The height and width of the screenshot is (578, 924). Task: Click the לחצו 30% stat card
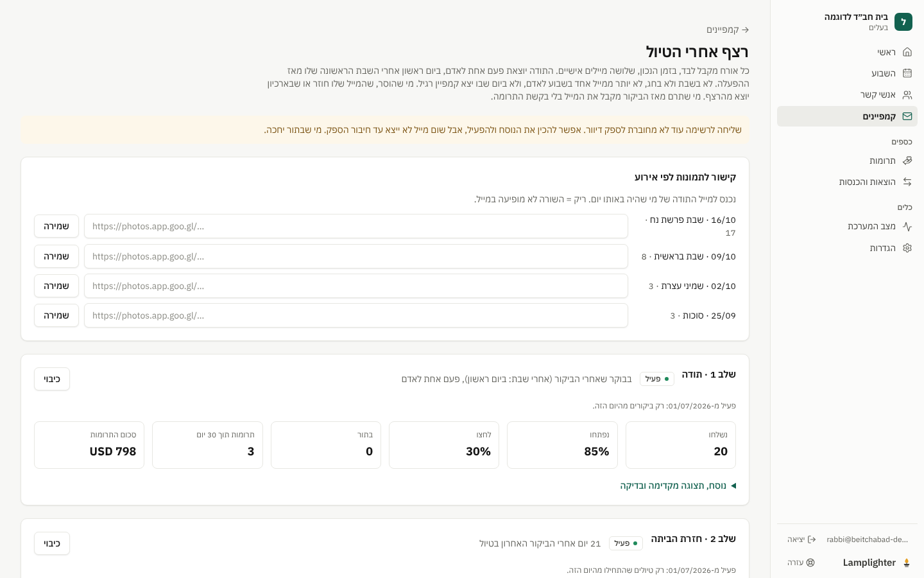click(444, 445)
